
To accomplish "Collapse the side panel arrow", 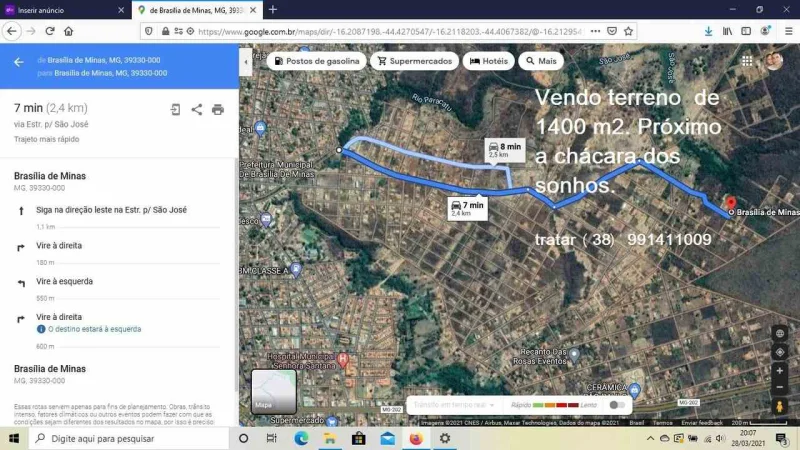I will pos(245,62).
